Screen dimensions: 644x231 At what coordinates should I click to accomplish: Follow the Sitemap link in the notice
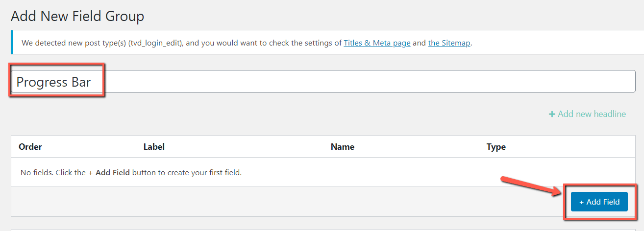click(x=449, y=43)
